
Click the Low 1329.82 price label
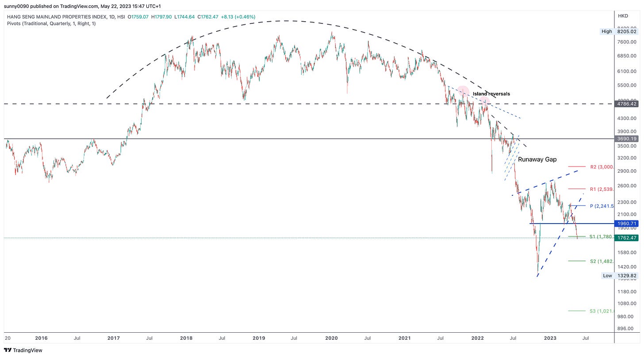pos(620,276)
